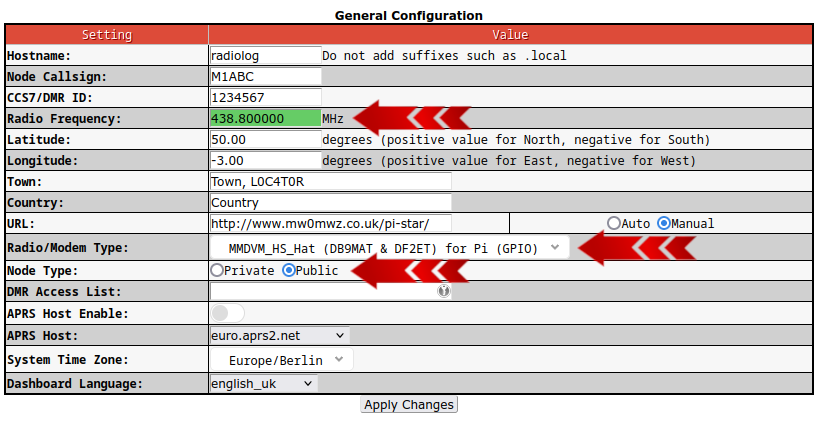
Task: Click the green Radio Frequency field
Action: pos(265,118)
